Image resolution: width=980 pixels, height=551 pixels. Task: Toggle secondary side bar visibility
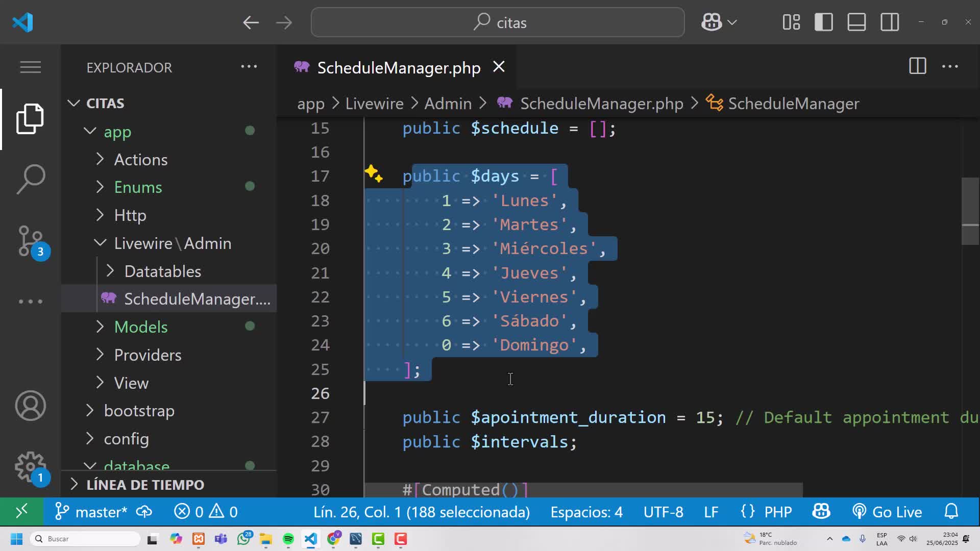click(890, 22)
